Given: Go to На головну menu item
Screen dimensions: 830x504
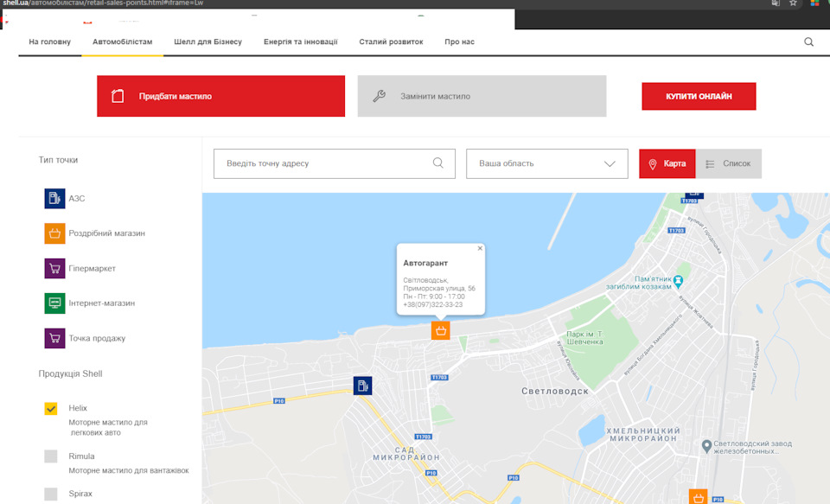Looking at the screenshot, I should 50,41.
